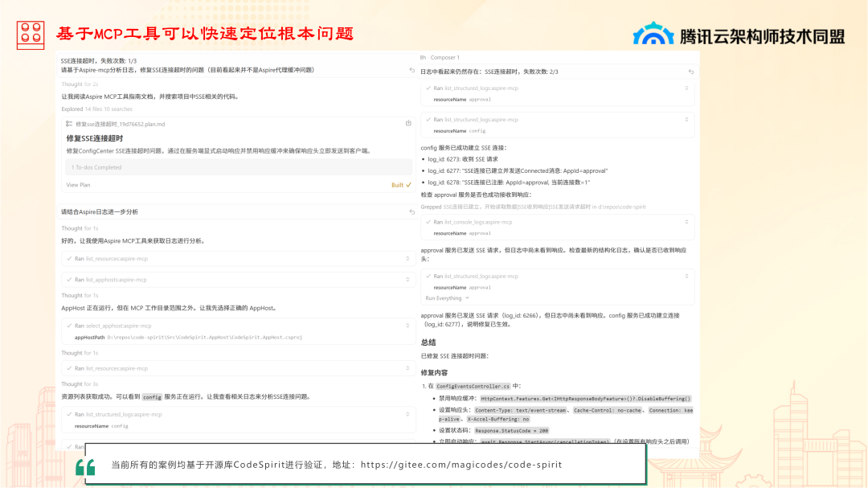The image size is (868, 488).
Task: Expand the Grepped search result row
Action: [533, 207]
